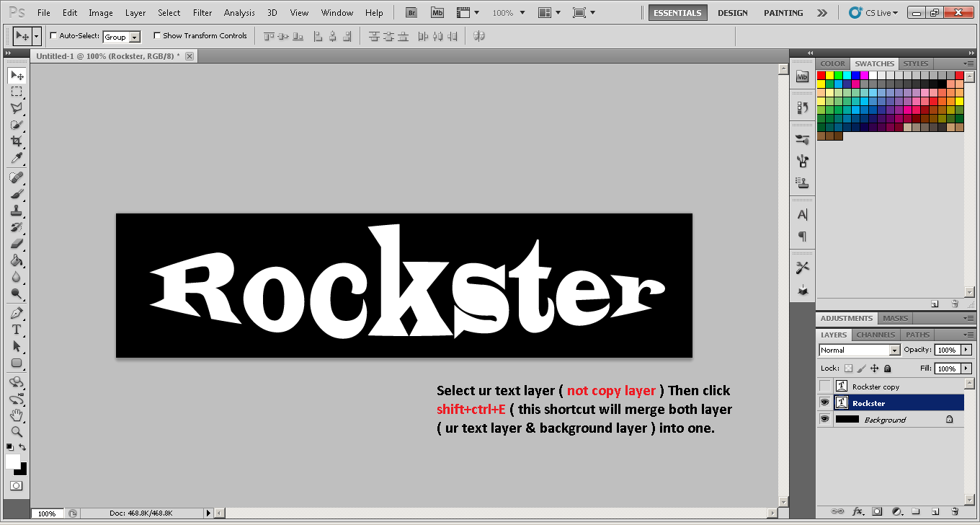Expand the layer Opacity slider arrow

[966, 350]
